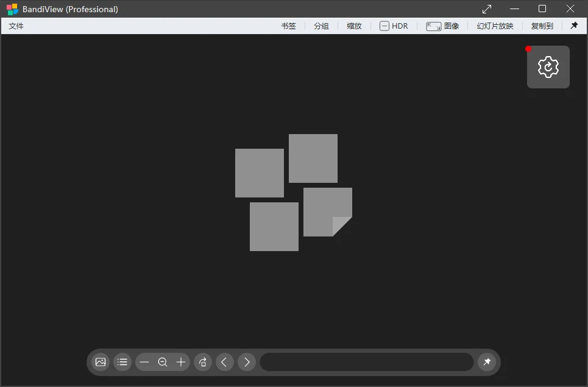588x387 pixels.
Task: Expand the 分组 menu
Action: [x=321, y=26]
